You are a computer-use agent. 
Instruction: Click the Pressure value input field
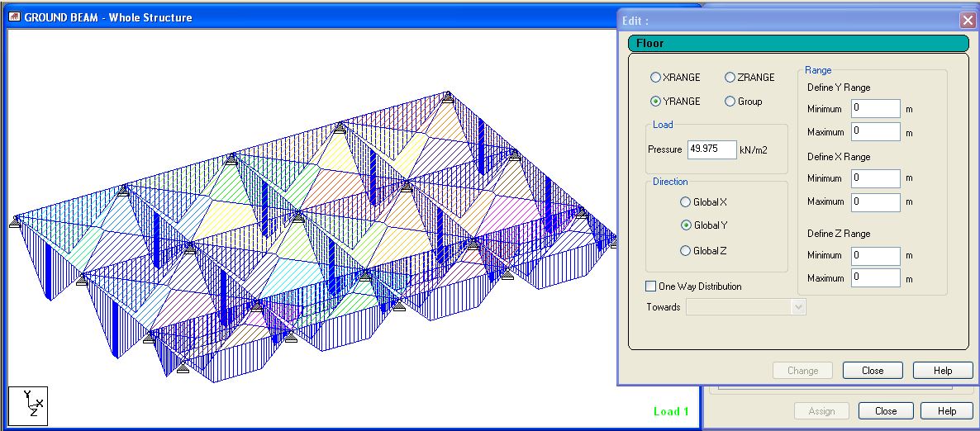click(712, 149)
